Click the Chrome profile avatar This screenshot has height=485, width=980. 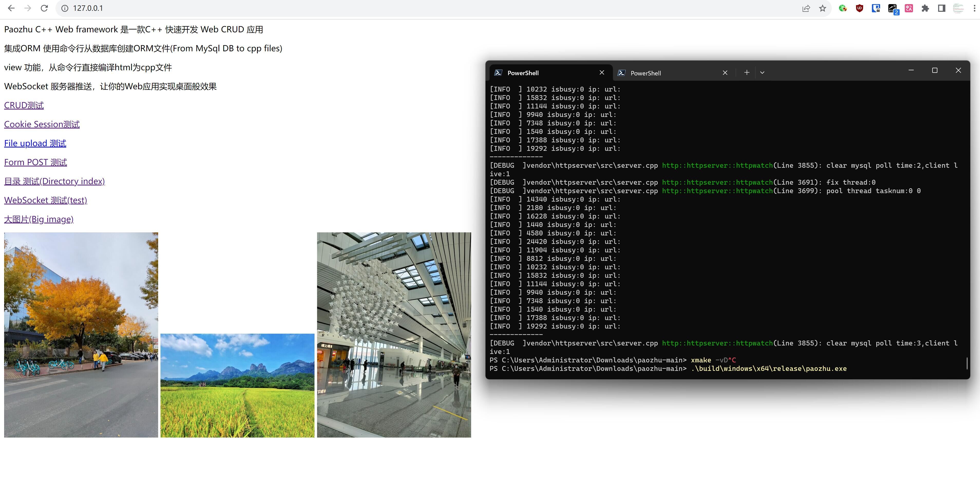point(958,8)
